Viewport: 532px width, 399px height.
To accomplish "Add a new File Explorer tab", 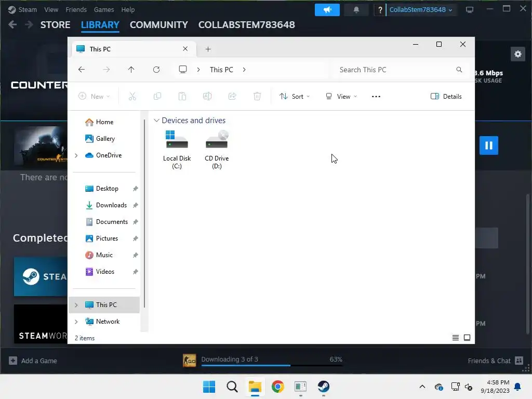I will pos(208,49).
